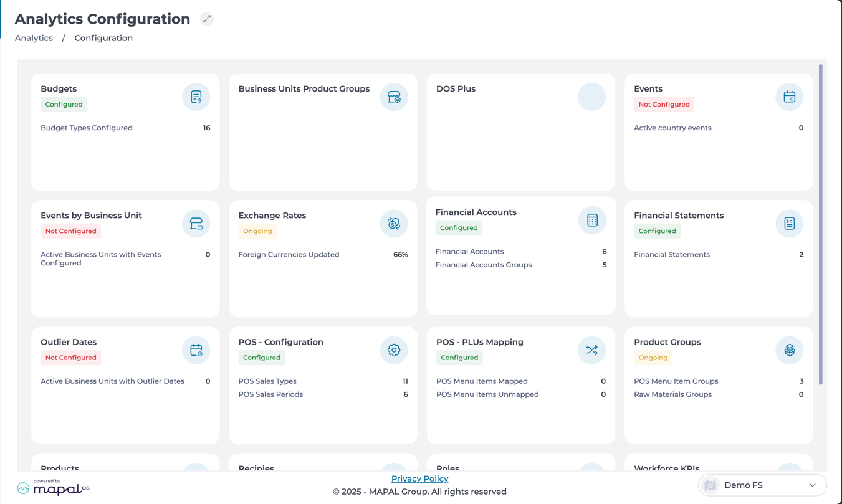
Task: Click 'POS Sales Periods' text
Action: tap(270, 394)
